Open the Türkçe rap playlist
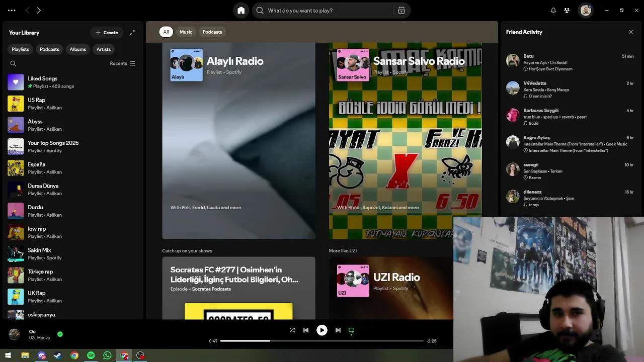Screen dimensions: 644x362 (73, 275)
